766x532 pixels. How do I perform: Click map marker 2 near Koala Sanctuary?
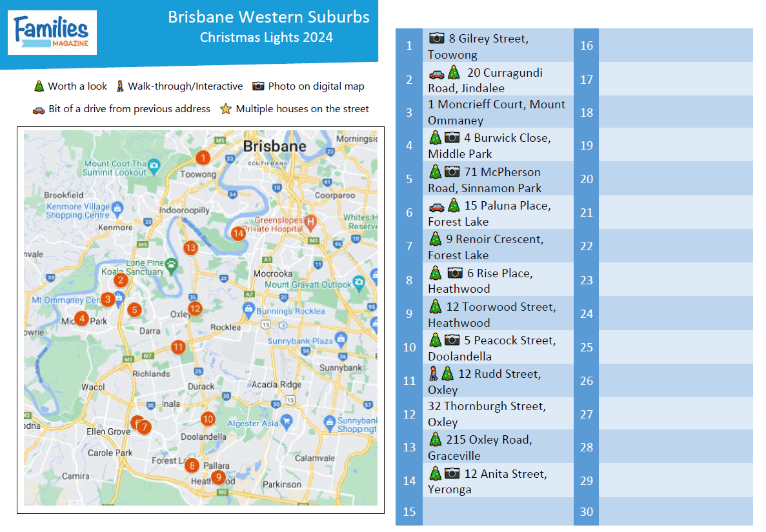(121, 280)
